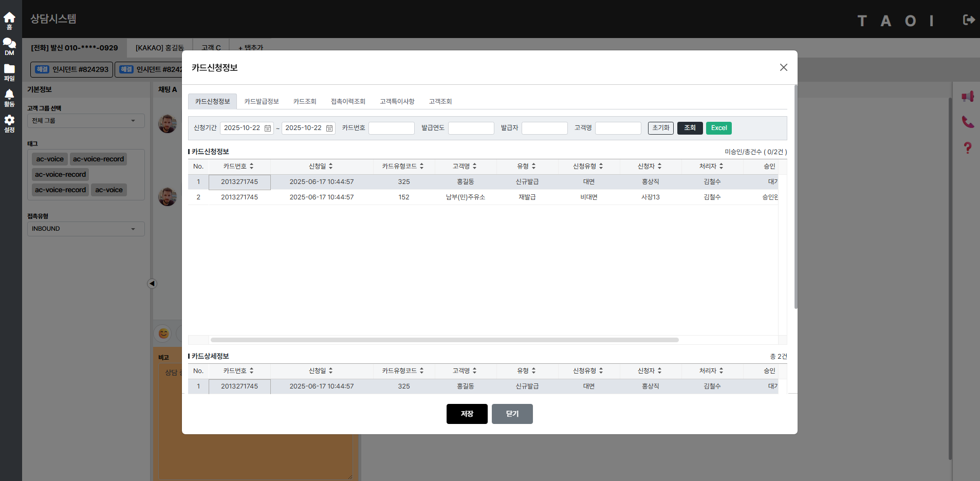Open the 파일 folder icon
The image size is (980, 481).
click(x=9, y=71)
